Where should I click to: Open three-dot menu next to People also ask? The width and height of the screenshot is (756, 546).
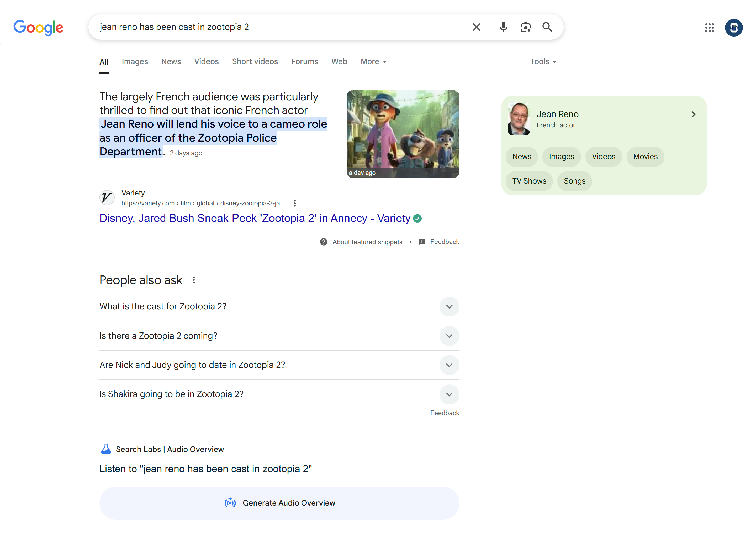(x=194, y=280)
